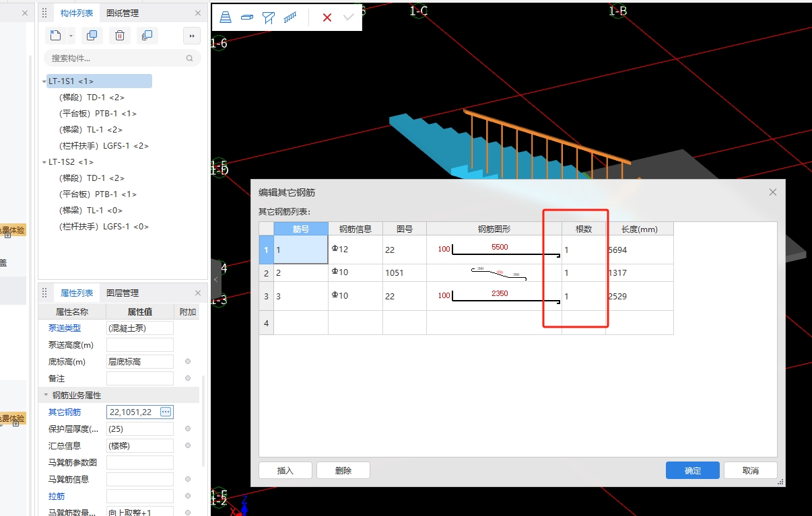
Task: Select the handrail drawing tool icon
Action: click(290, 17)
